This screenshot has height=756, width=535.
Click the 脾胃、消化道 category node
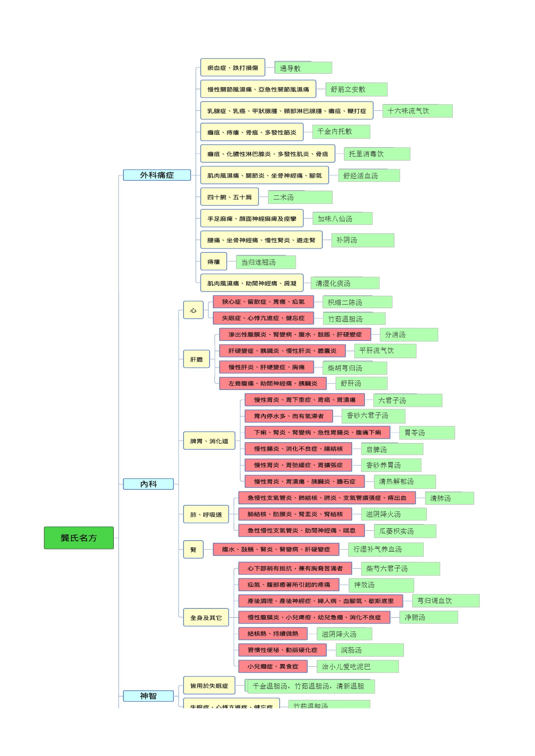coord(209,441)
